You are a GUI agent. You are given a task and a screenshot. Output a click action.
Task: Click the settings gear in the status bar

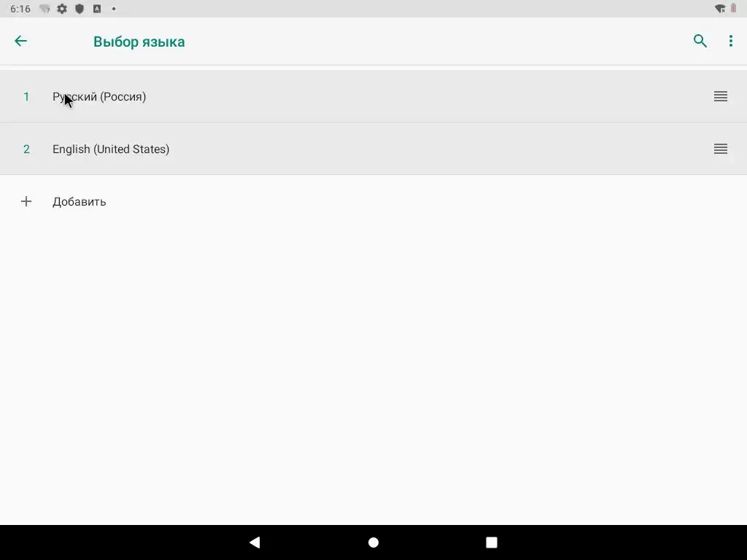(62, 9)
